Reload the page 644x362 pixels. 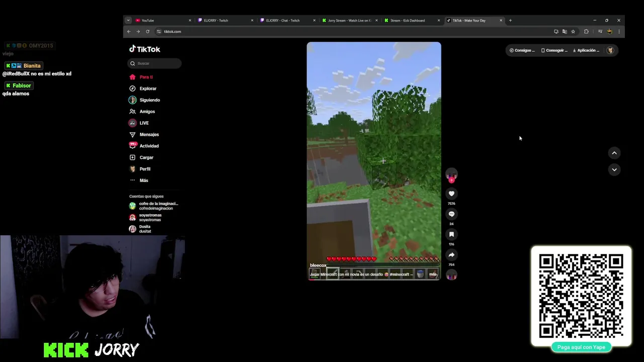click(147, 32)
